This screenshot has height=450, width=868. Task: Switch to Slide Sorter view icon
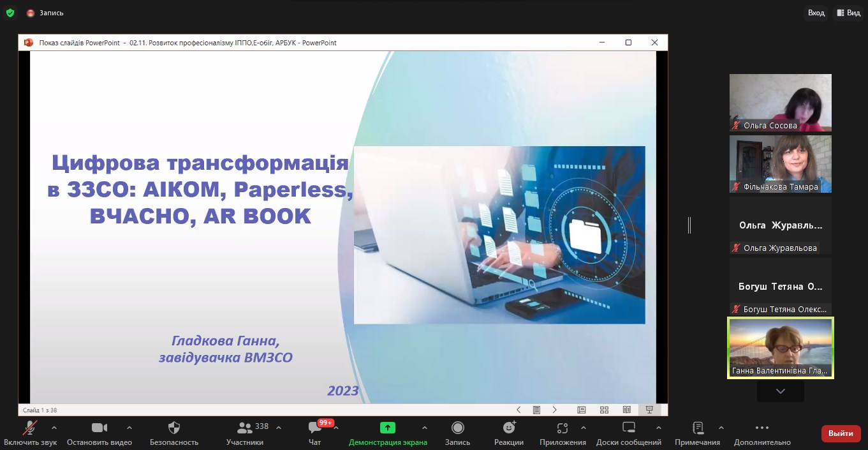604,410
